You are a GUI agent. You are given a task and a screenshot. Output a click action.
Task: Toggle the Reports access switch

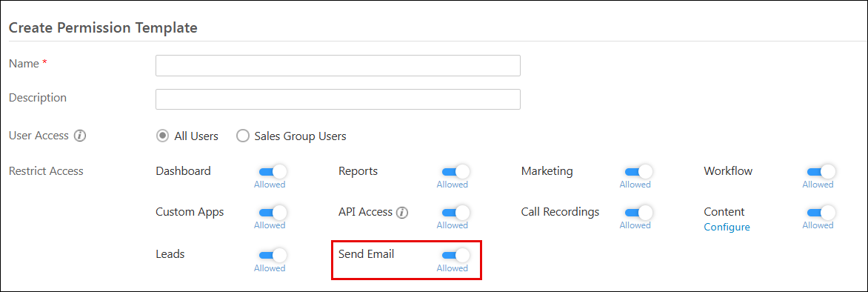click(x=455, y=171)
